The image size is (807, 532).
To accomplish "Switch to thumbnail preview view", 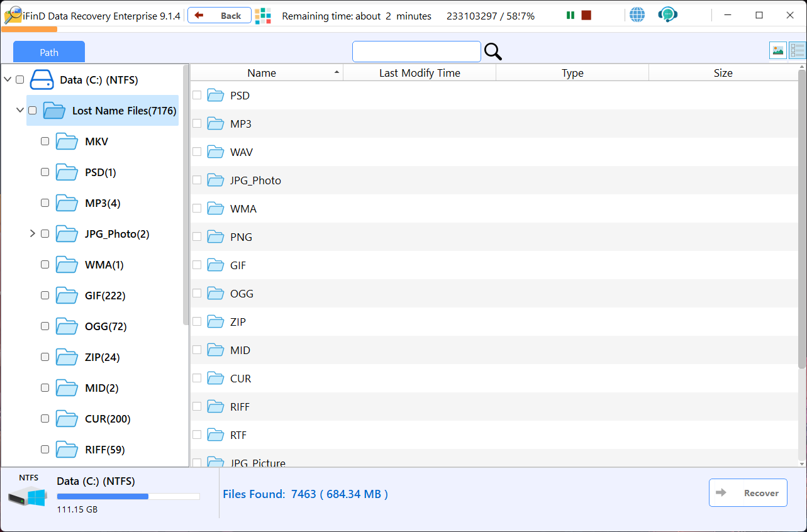I will point(778,51).
